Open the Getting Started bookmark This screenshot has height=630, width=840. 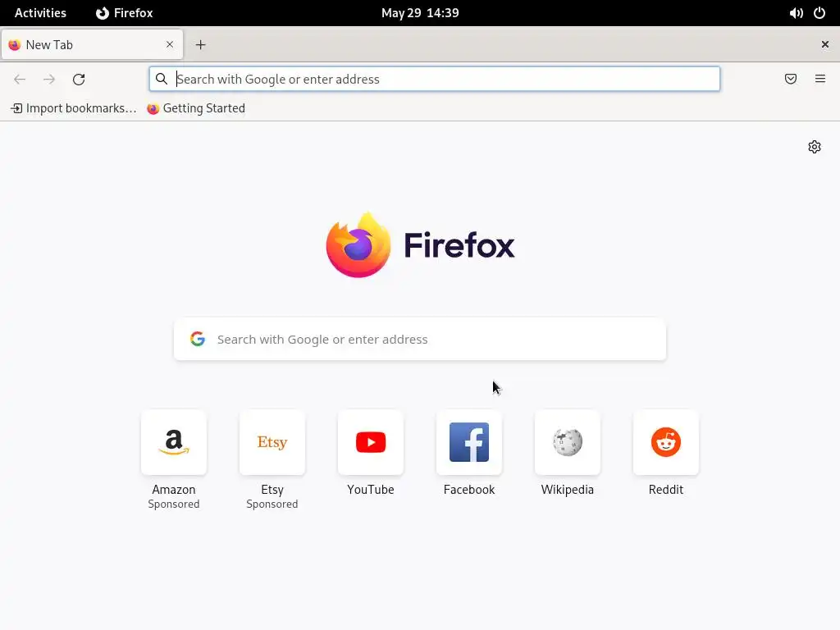(x=197, y=108)
